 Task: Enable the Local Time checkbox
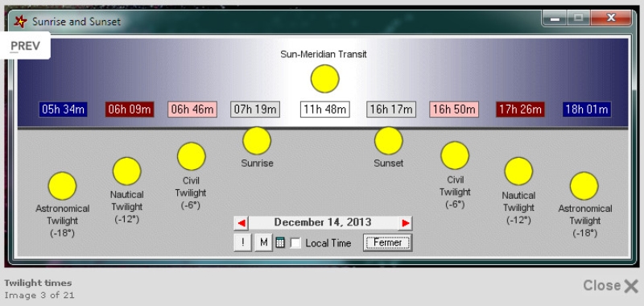tap(295, 243)
